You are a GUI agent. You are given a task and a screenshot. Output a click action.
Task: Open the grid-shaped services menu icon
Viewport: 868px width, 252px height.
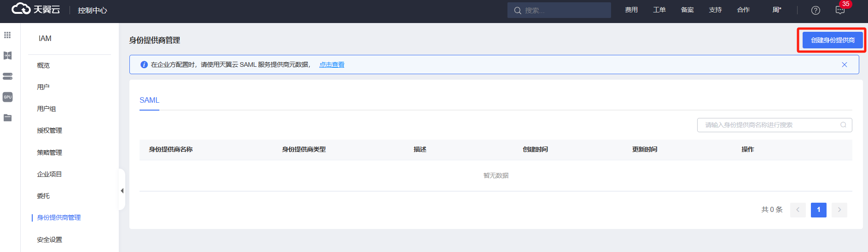tap(7, 35)
